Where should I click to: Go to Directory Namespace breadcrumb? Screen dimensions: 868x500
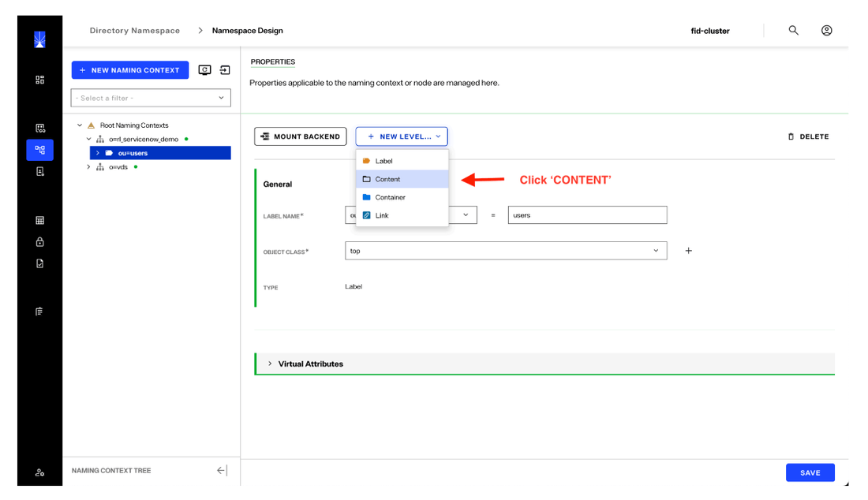[x=135, y=31]
